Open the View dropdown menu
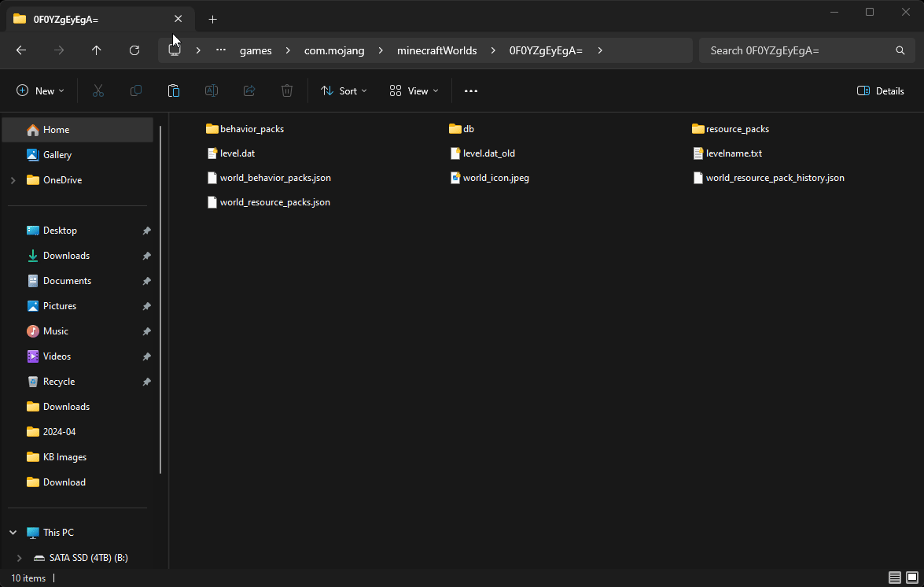This screenshot has height=587, width=924. coord(414,91)
